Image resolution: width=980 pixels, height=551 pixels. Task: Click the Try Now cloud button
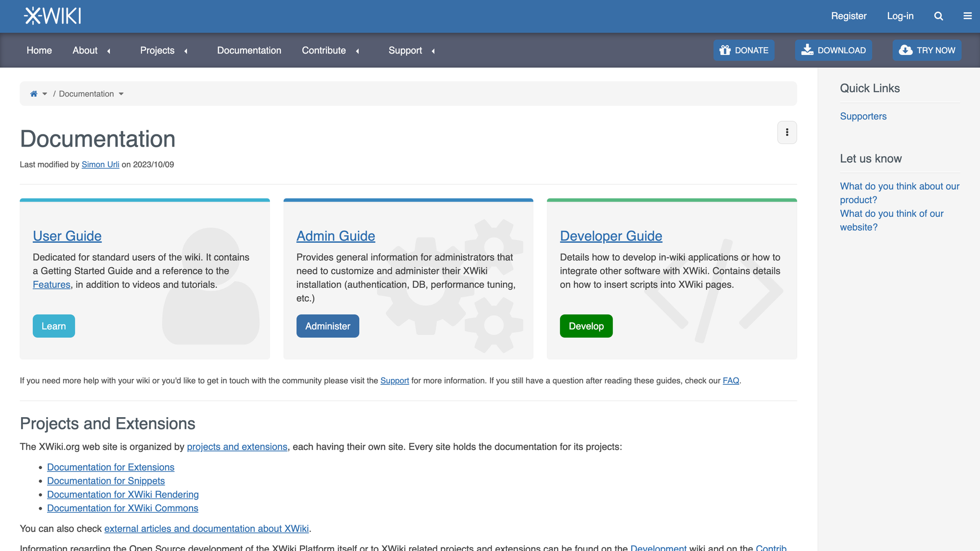[x=927, y=50]
